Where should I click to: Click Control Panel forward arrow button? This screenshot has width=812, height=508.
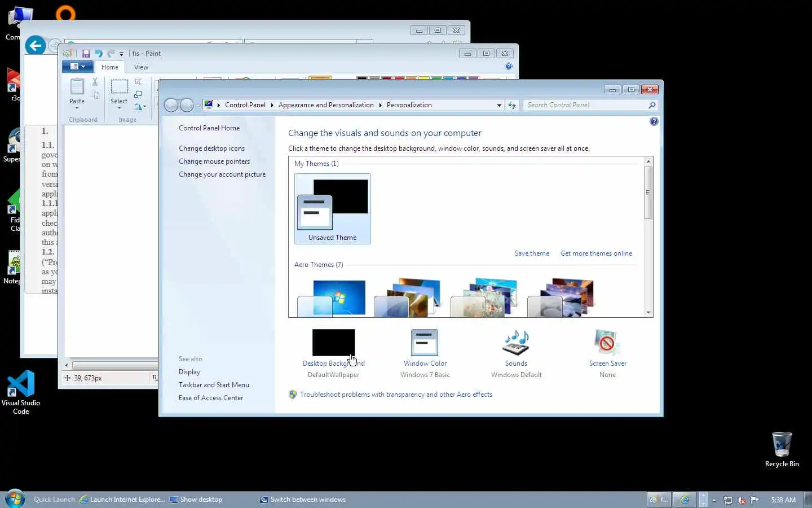click(x=187, y=105)
